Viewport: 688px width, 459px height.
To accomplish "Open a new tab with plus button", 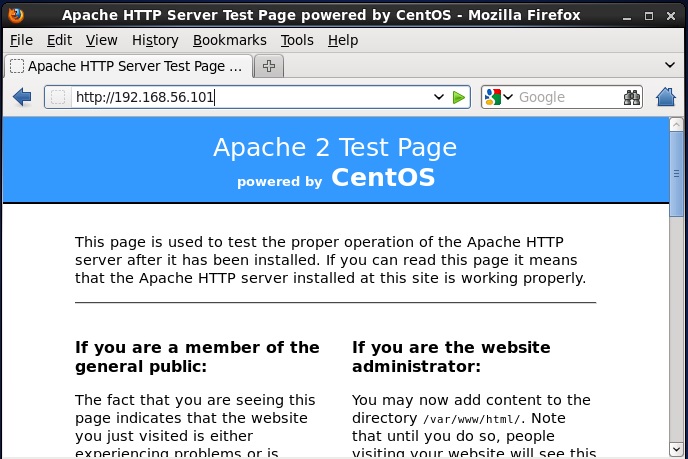I will pyautogui.click(x=269, y=66).
